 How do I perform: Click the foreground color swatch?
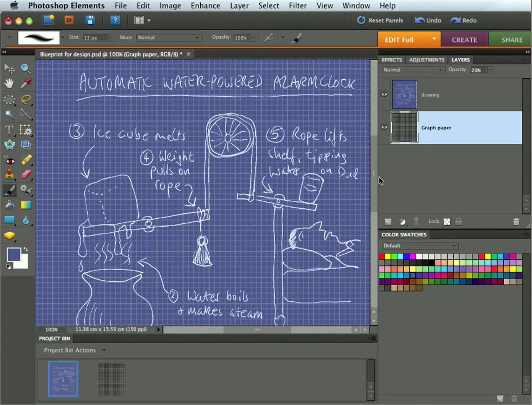(x=14, y=255)
